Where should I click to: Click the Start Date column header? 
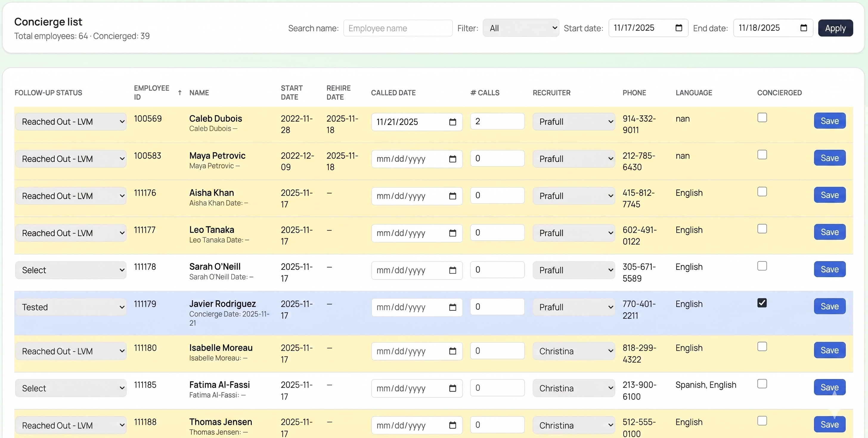(x=292, y=93)
